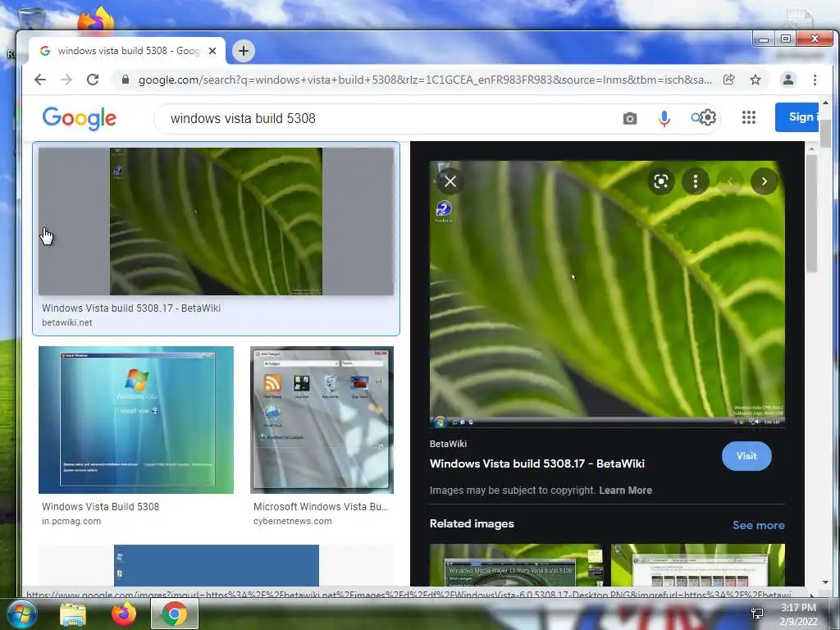Open the Windows Start orb
The height and width of the screenshot is (630, 840).
[21, 614]
